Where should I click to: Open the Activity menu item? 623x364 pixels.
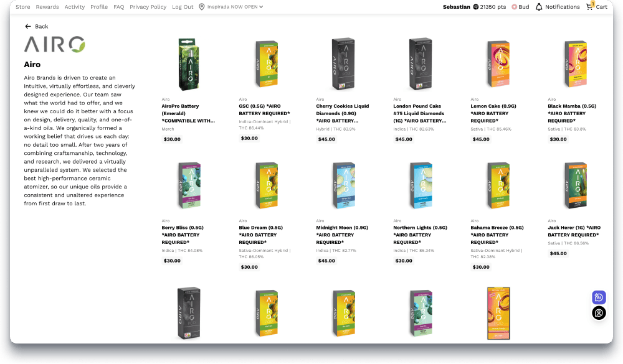[x=75, y=7]
